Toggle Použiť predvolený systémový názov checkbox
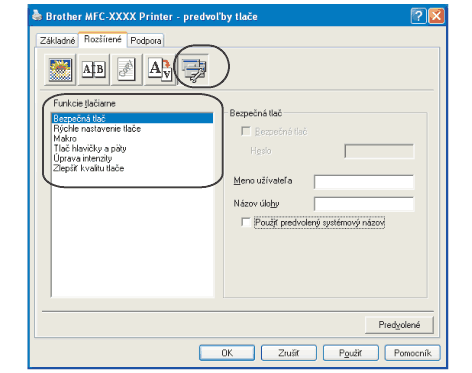The height and width of the screenshot is (373, 472). [246, 222]
